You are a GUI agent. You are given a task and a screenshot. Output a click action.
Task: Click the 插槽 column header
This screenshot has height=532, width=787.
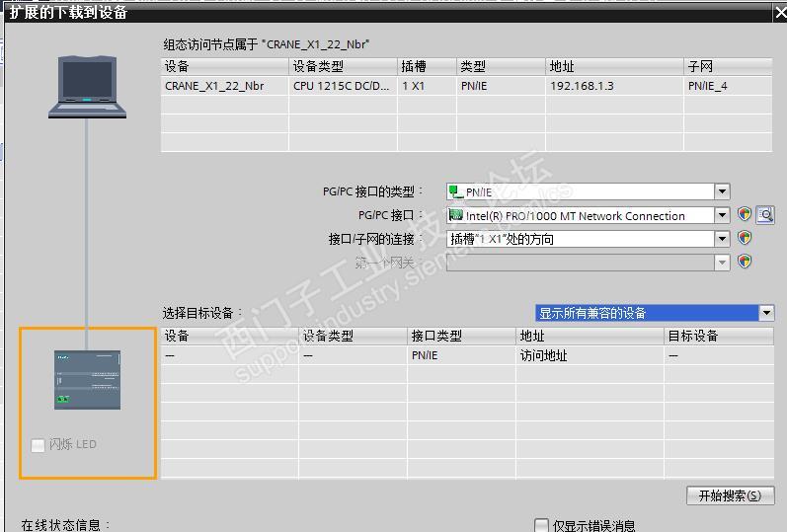click(x=428, y=66)
